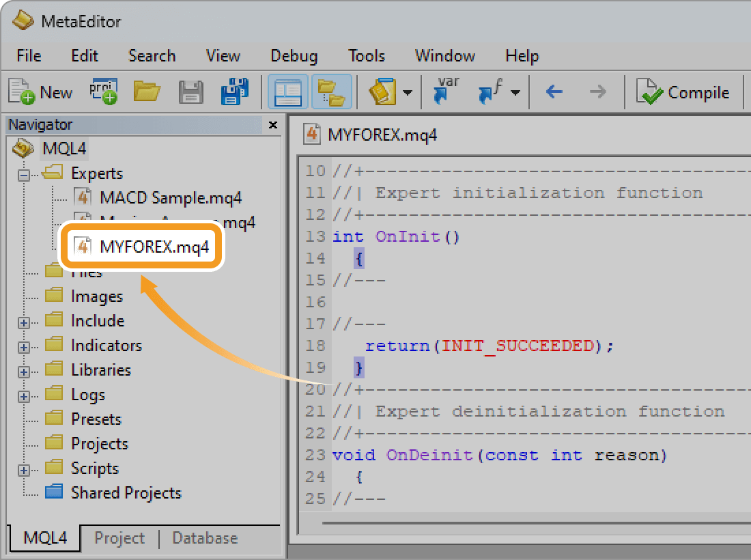Viewport: 751px width, 560px height.
Task: Click the Save floppy disk icon
Action: click(x=190, y=92)
